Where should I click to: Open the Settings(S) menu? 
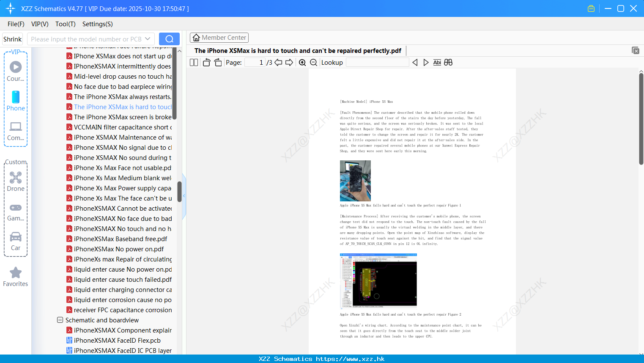click(x=98, y=24)
